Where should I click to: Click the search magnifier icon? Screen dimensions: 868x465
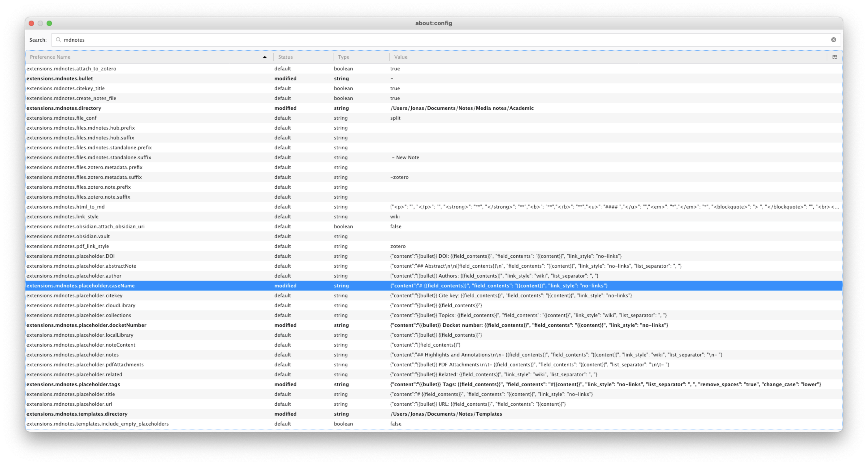58,40
